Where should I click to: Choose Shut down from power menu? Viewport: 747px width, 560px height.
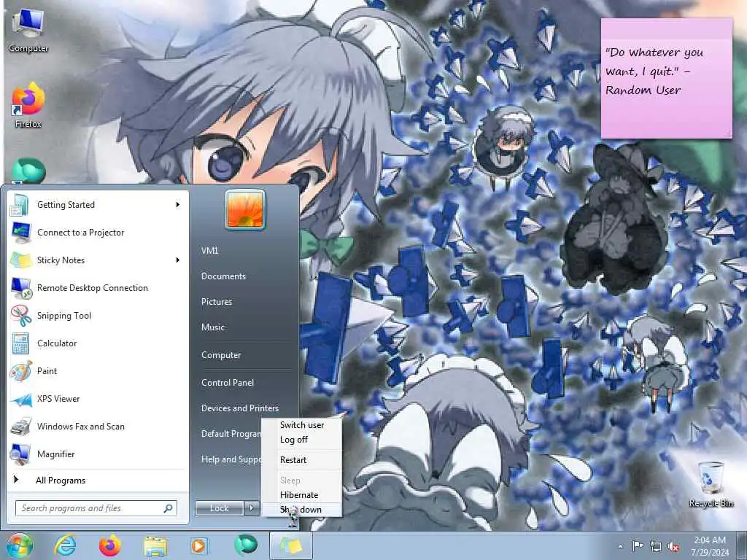point(301,510)
